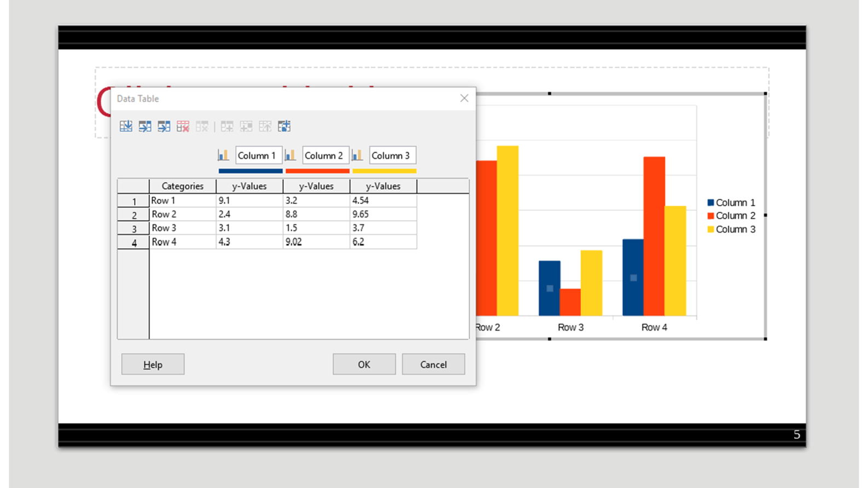Click the greyed-out Delete Series icon
The image size is (868, 488).
pos(202,126)
